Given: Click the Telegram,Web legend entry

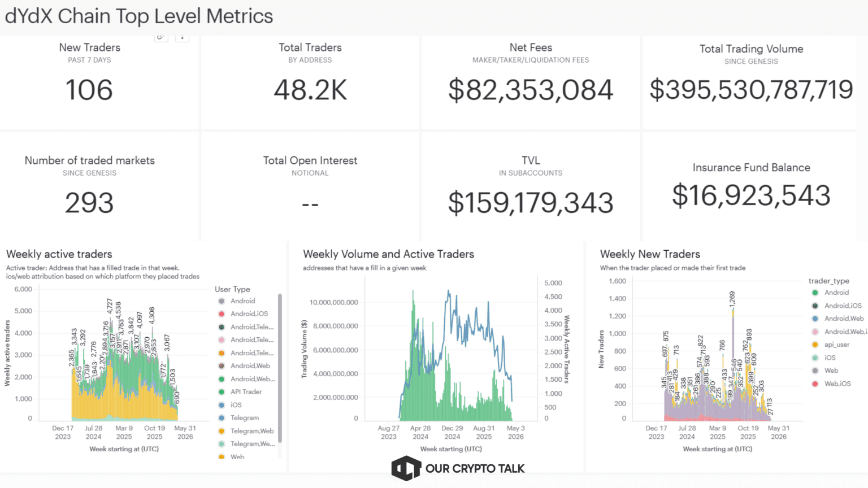Looking at the screenshot, I should click(x=251, y=431).
